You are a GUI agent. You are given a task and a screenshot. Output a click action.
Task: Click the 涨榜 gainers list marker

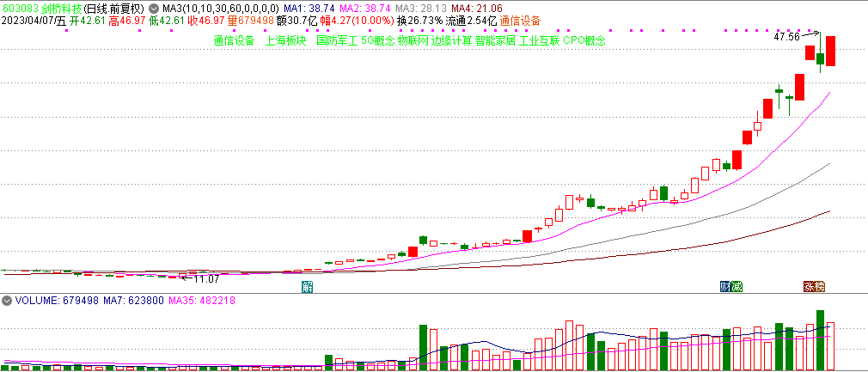pos(814,286)
